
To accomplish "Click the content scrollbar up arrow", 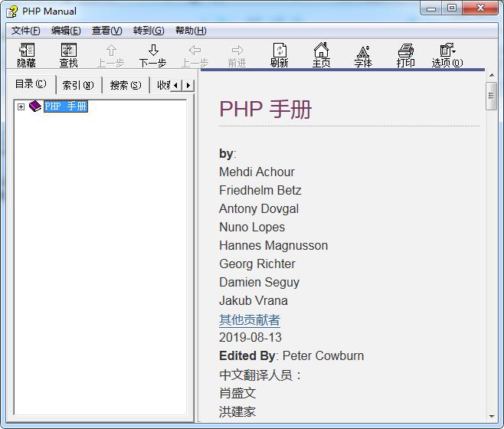I will [492, 75].
